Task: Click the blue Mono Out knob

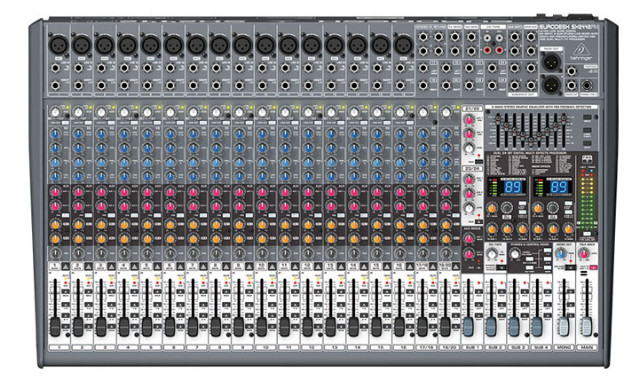Action: pos(562,254)
